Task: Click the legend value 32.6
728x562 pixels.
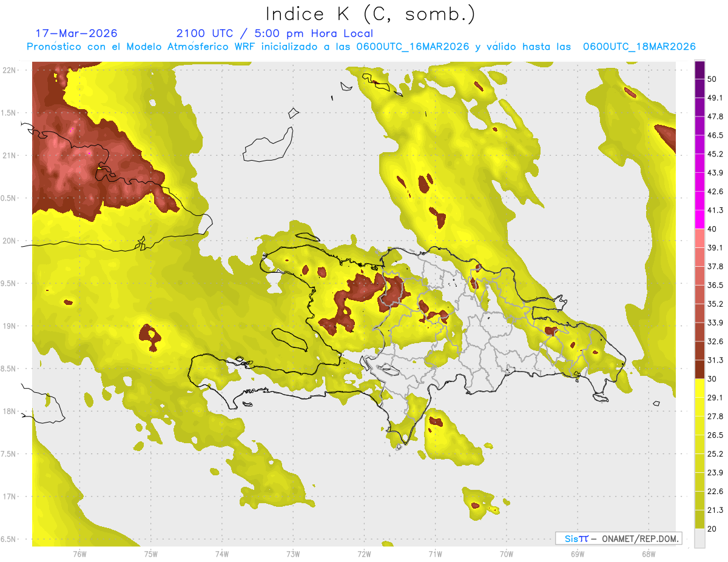Action: (x=715, y=341)
